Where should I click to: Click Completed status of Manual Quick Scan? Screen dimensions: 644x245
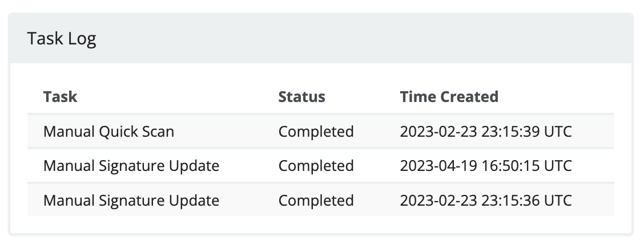pos(316,132)
